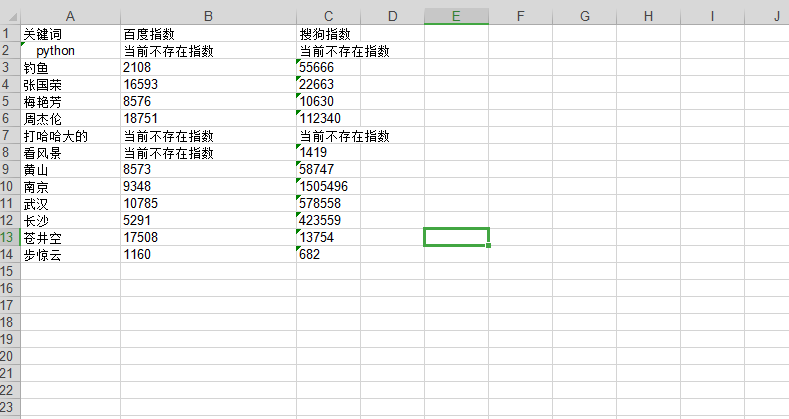Click Baidu index value 16593
The height and width of the screenshot is (419, 789).
point(208,85)
